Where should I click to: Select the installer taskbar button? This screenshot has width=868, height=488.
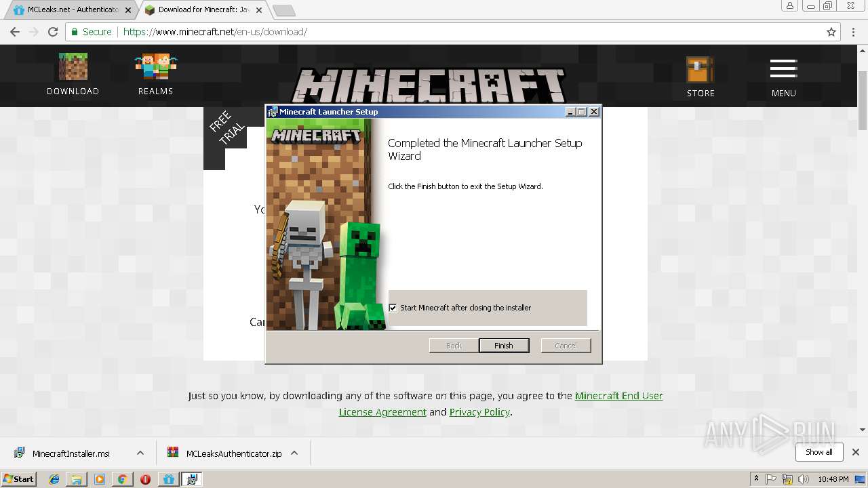(192, 479)
